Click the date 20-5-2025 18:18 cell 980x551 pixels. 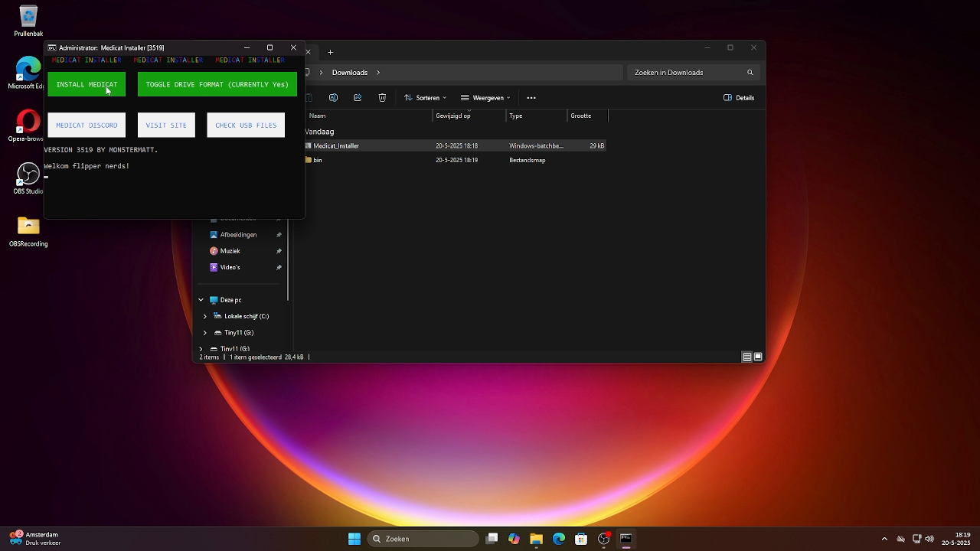click(x=457, y=145)
